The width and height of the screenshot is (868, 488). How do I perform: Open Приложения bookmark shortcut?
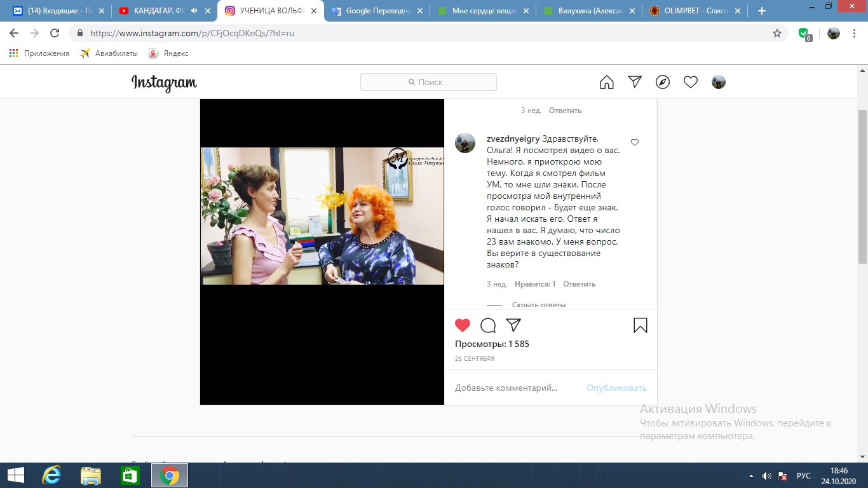pyautogui.click(x=39, y=53)
